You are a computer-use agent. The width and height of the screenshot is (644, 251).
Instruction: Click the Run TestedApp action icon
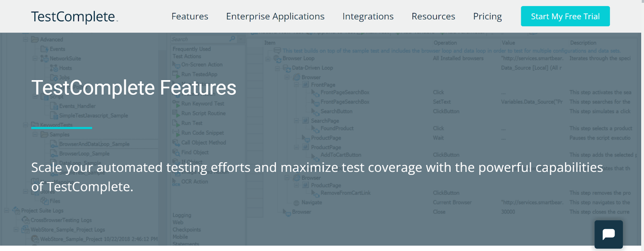176,74
